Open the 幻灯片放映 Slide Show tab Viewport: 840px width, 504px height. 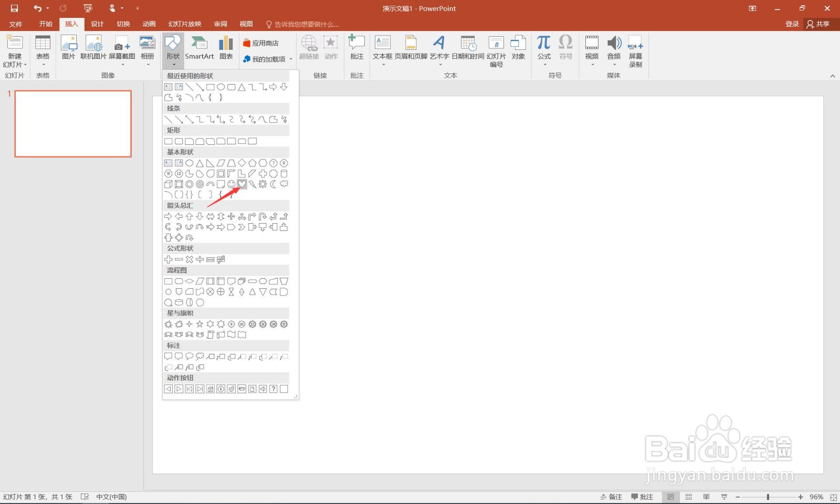[x=185, y=24]
